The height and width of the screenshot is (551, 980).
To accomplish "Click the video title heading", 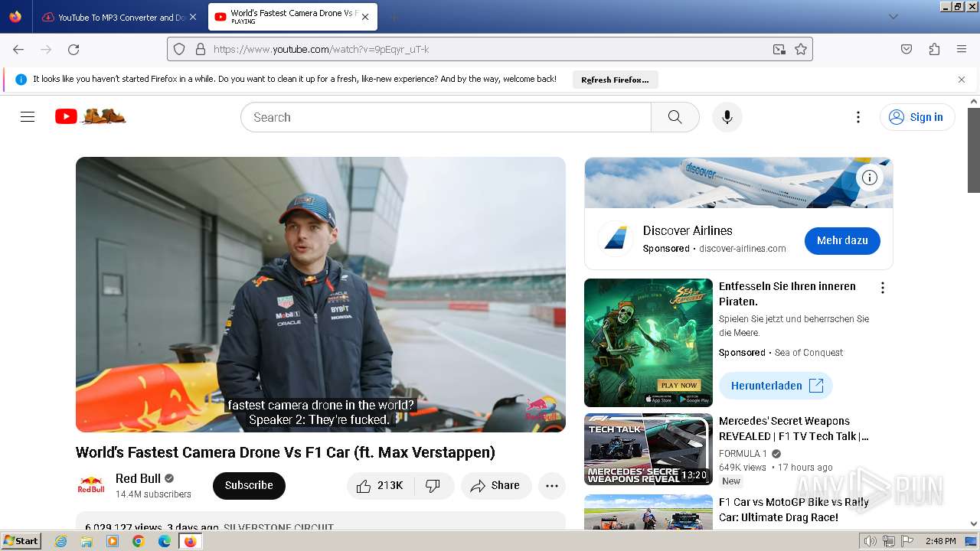I will tap(286, 452).
